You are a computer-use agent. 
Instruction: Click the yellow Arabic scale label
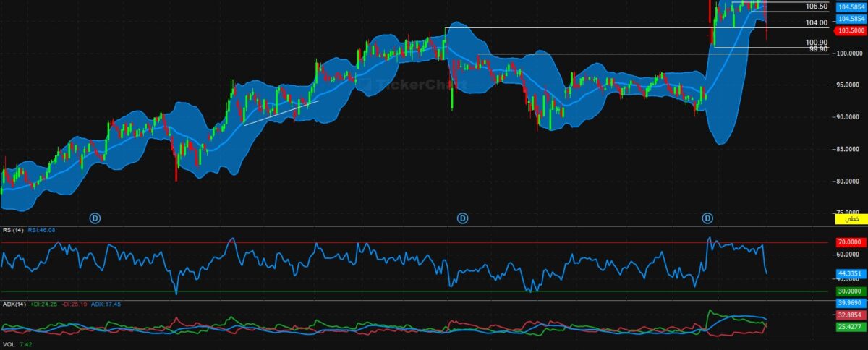click(846, 218)
